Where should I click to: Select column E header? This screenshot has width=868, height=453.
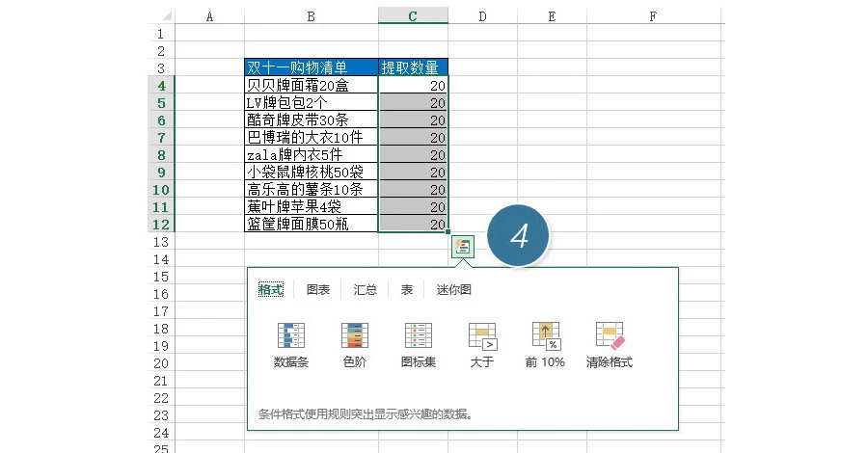[552, 16]
